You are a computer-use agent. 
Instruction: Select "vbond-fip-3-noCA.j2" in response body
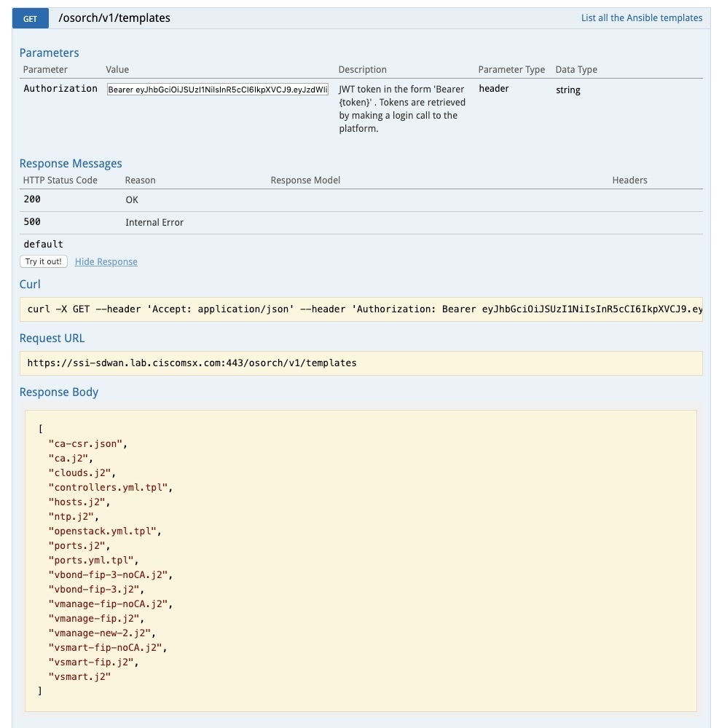point(109,575)
